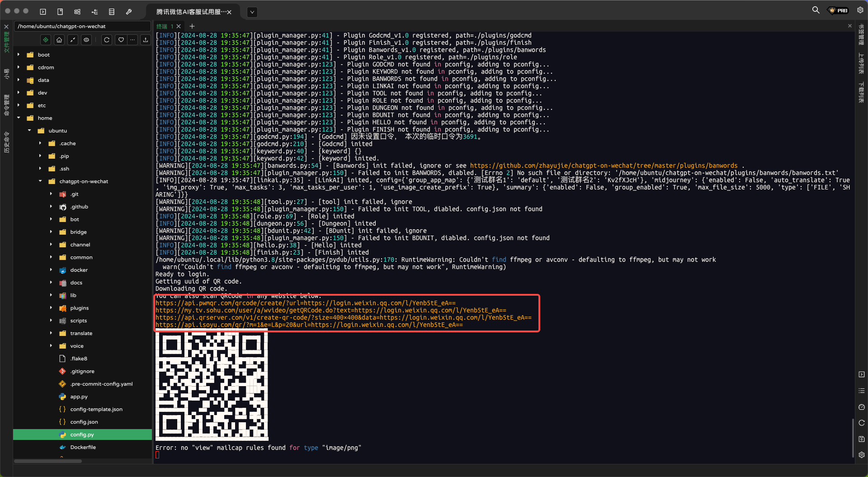This screenshot has height=477, width=868.
Task: Toggle hidden files with the eye icon
Action: pos(86,40)
